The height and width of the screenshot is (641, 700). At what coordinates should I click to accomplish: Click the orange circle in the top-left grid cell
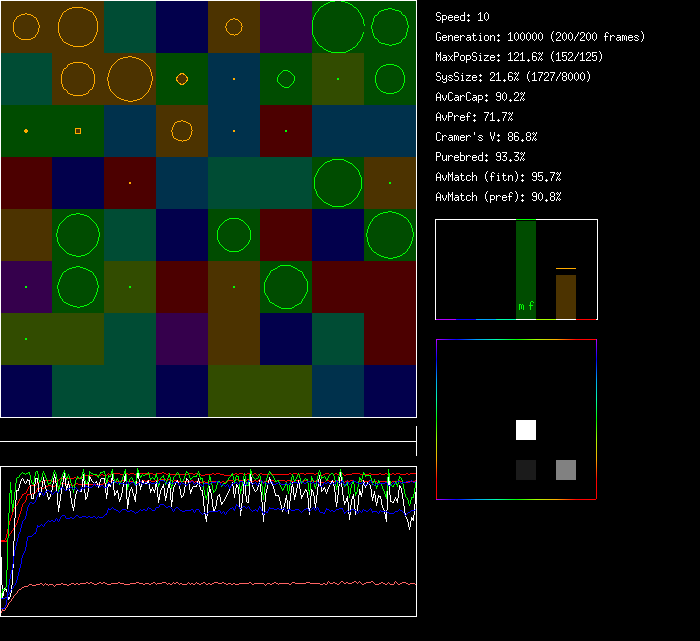click(27, 27)
